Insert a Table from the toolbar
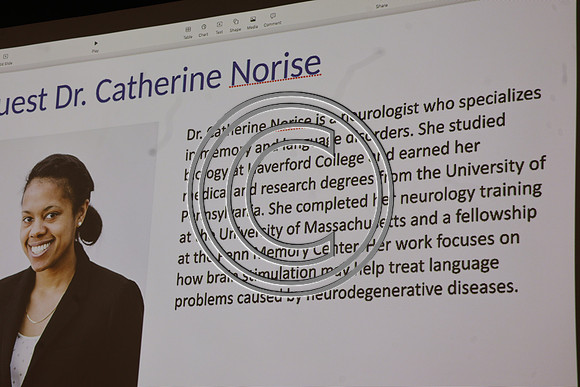Image resolution: width=580 pixels, height=387 pixels. point(188,33)
